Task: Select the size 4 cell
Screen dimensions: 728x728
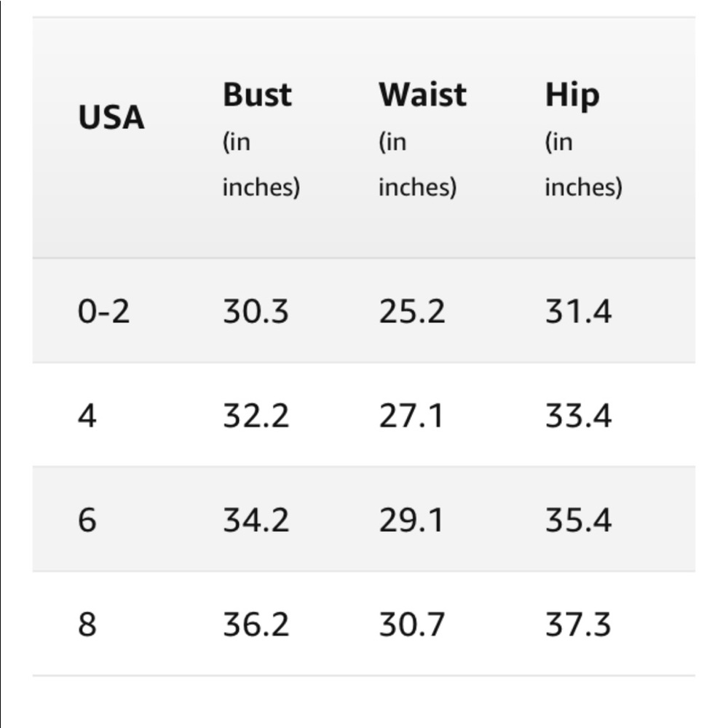Action: tap(87, 416)
